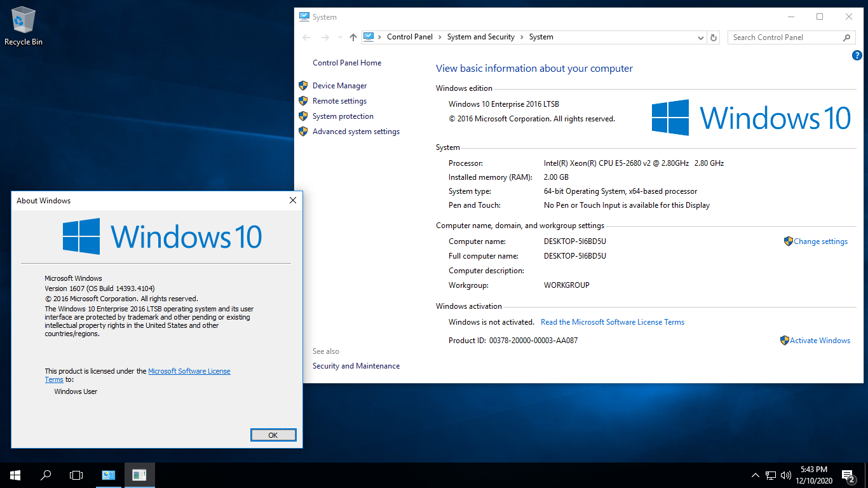The height and width of the screenshot is (488, 868).
Task: Click the shield icon beside Activate Windows
Action: click(x=784, y=340)
